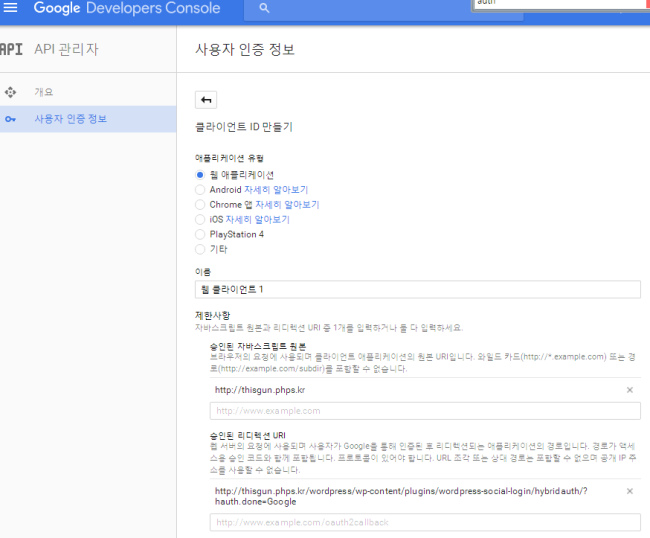The image size is (650, 538).
Task: Select the 웹 애플리케이션 radio button
Action: tap(200, 174)
